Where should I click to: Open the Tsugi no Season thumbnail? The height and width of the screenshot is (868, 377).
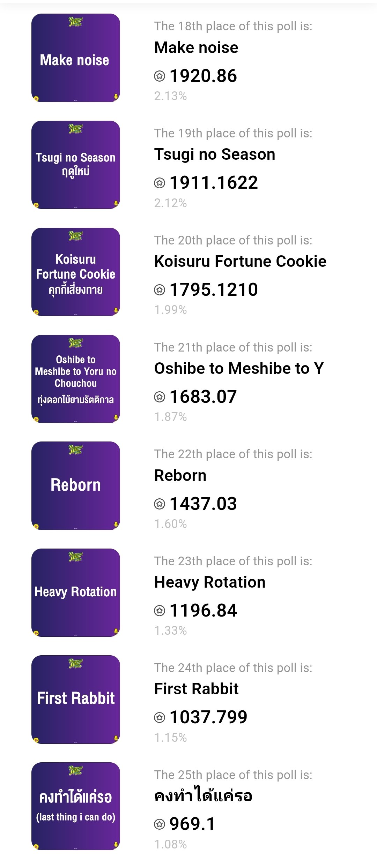pyautogui.click(x=76, y=165)
